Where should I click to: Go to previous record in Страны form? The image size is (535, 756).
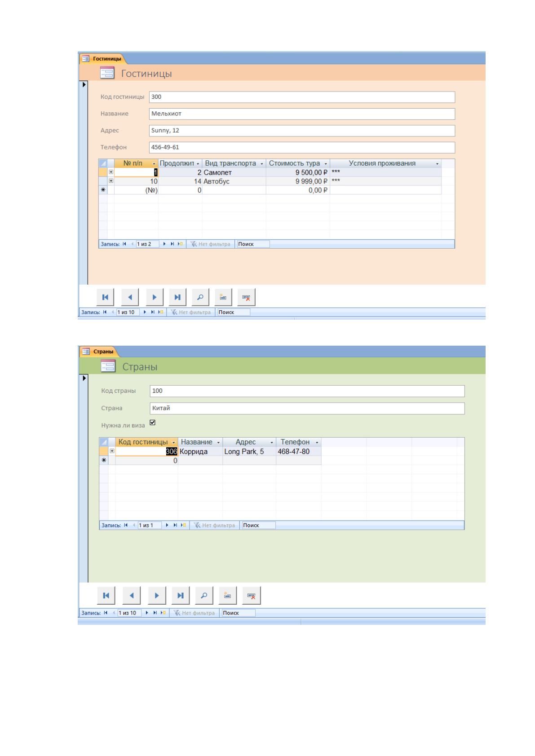pos(131,595)
